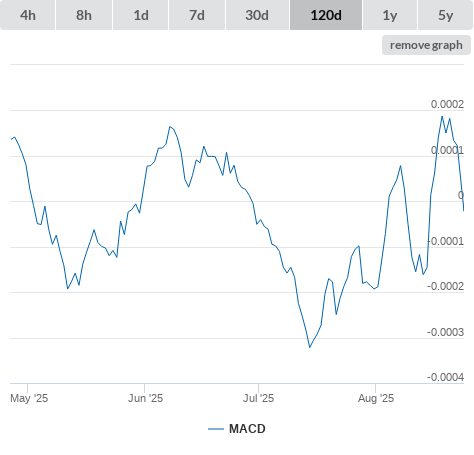Screen dimensions: 474x455
Task: Click the MACD lowest point in mid-July
Action: point(310,347)
